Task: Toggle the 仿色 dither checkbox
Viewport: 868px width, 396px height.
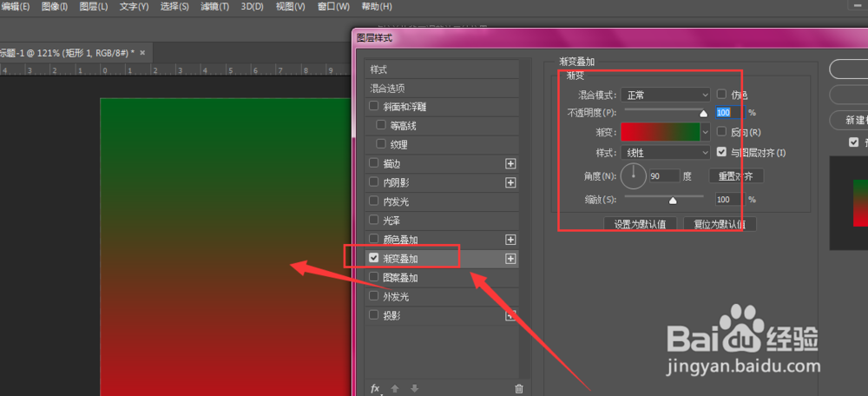Action: click(721, 95)
